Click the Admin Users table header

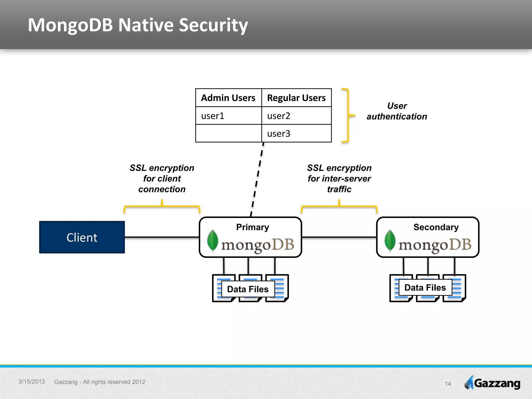[x=228, y=98]
